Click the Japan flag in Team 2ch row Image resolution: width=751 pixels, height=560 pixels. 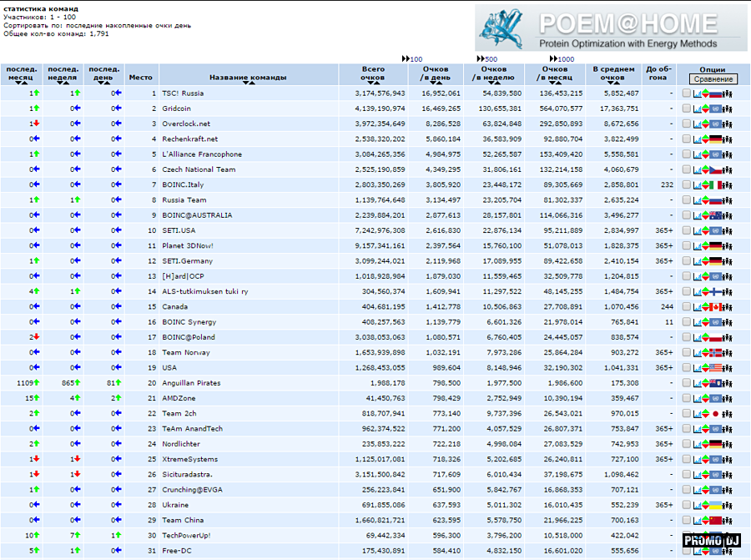pyautogui.click(x=716, y=414)
